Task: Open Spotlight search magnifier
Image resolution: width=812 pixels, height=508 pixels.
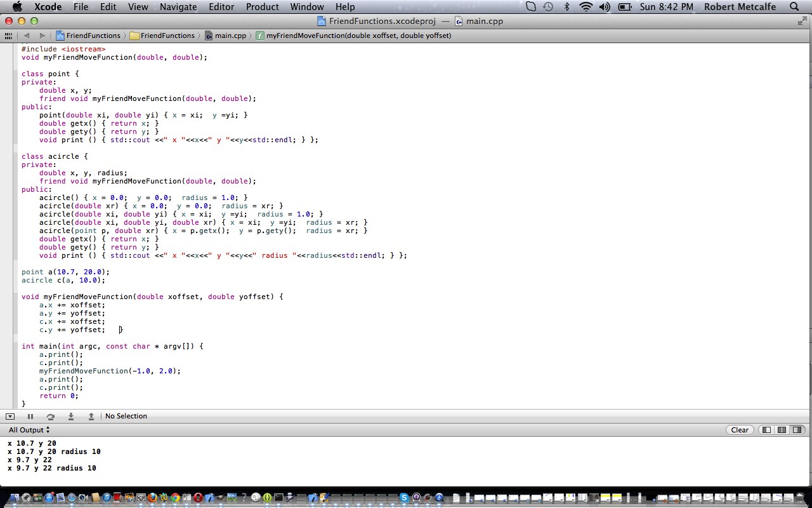Action: (x=794, y=7)
